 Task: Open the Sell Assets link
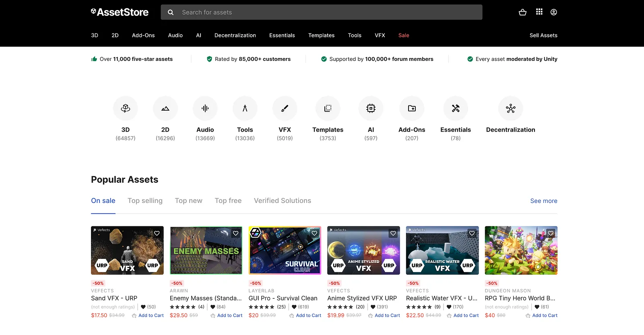click(x=543, y=35)
